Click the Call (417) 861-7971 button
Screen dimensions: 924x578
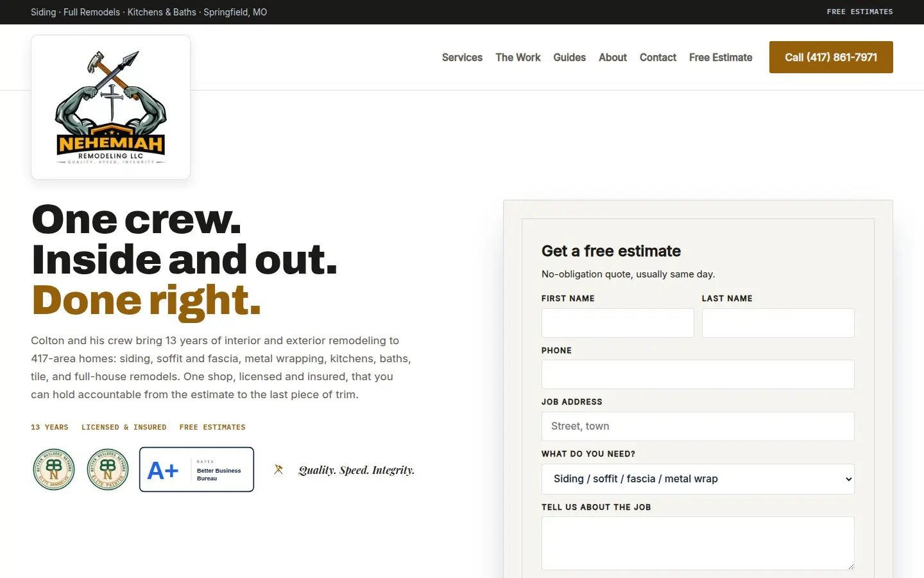(x=831, y=57)
